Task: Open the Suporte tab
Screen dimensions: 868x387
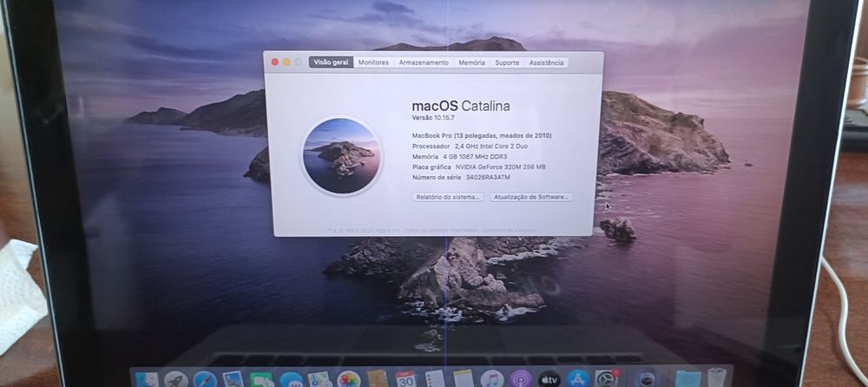Action: click(507, 62)
